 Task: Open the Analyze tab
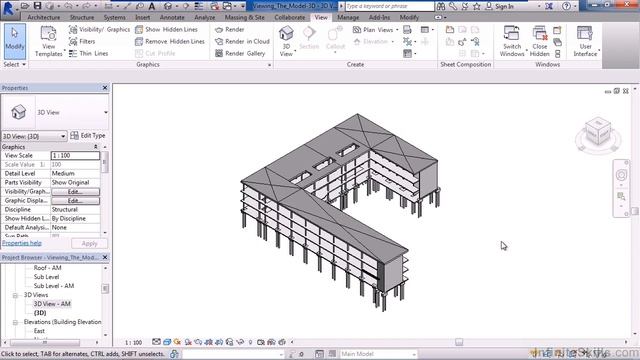(204, 18)
